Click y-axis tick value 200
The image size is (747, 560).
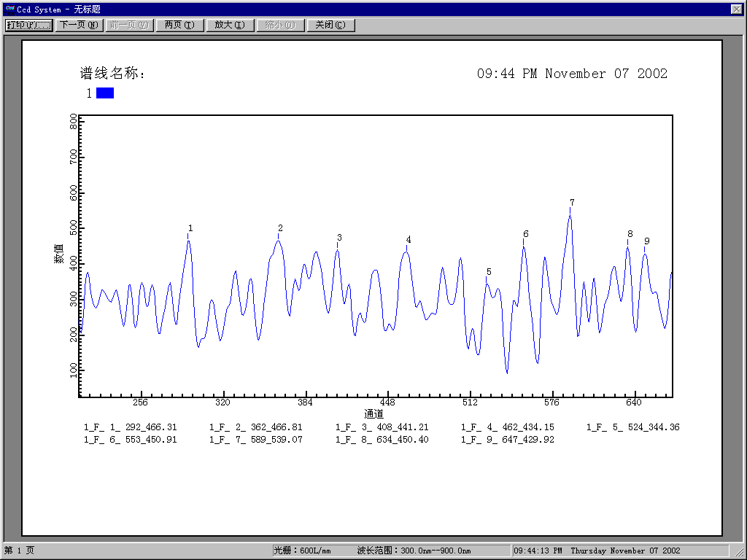tap(74, 335)
